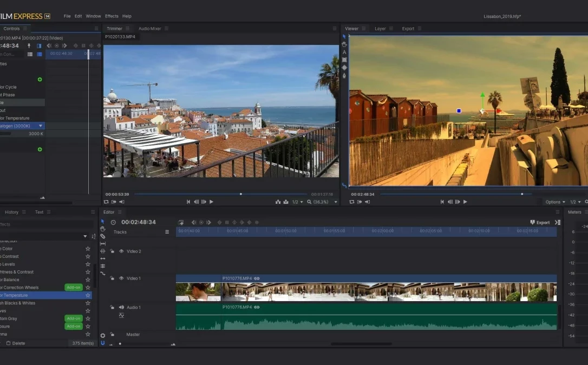This screenshot has width=588, height=365.
Task: Hide the Video 2 track using its eye icon
Action: coord(121,251)
